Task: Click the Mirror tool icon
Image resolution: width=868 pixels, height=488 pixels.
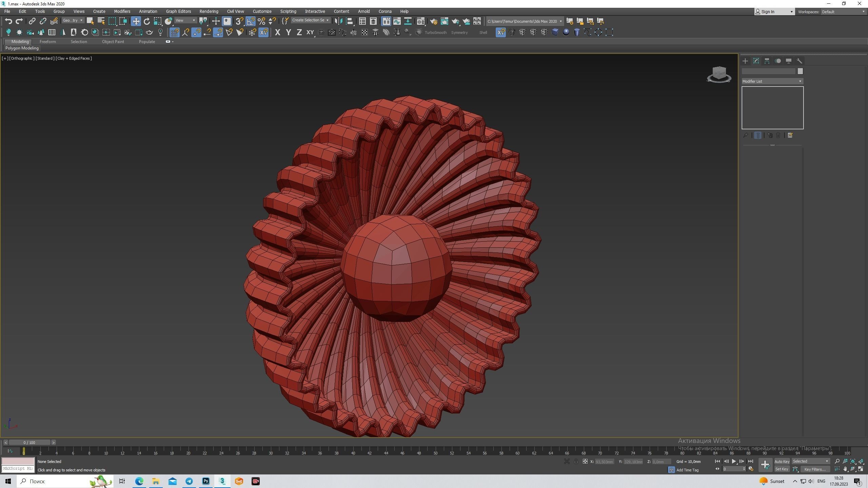Action: coord(338,21)
